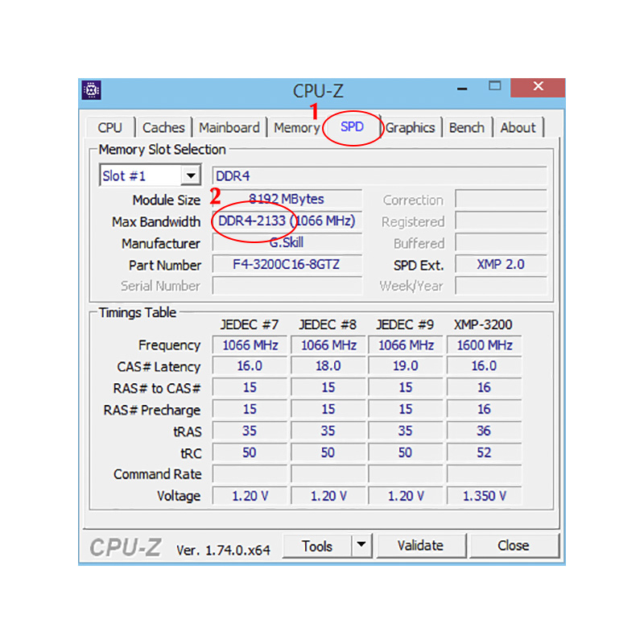The height and width of the screenshot is (644, 644).
Task: Expand the Slot #1 memory slot dropdown
Action: [191, 175]
